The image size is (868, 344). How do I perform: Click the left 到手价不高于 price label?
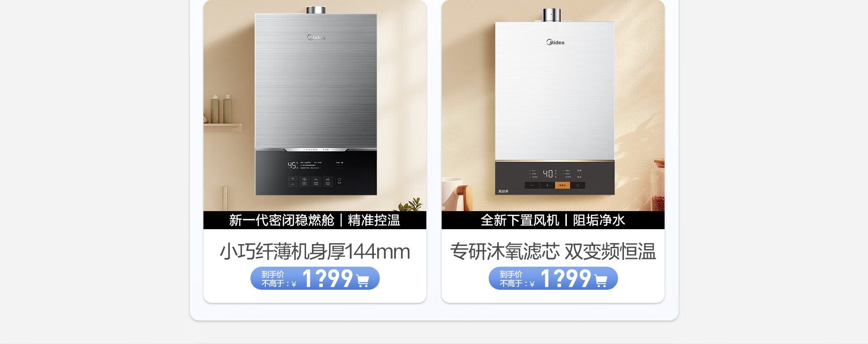(278, 279)
